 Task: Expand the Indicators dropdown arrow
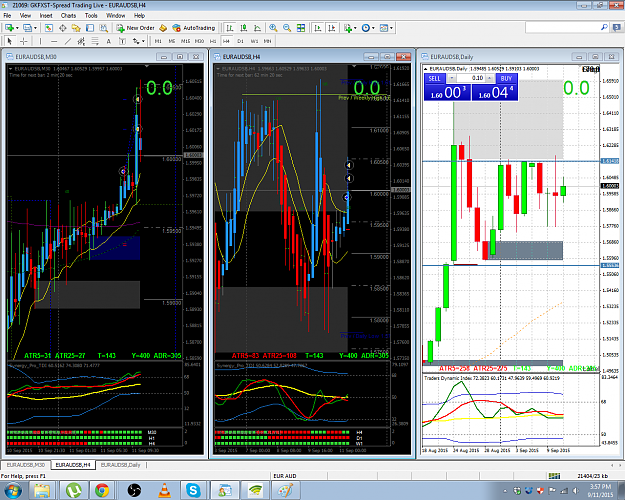355,28
